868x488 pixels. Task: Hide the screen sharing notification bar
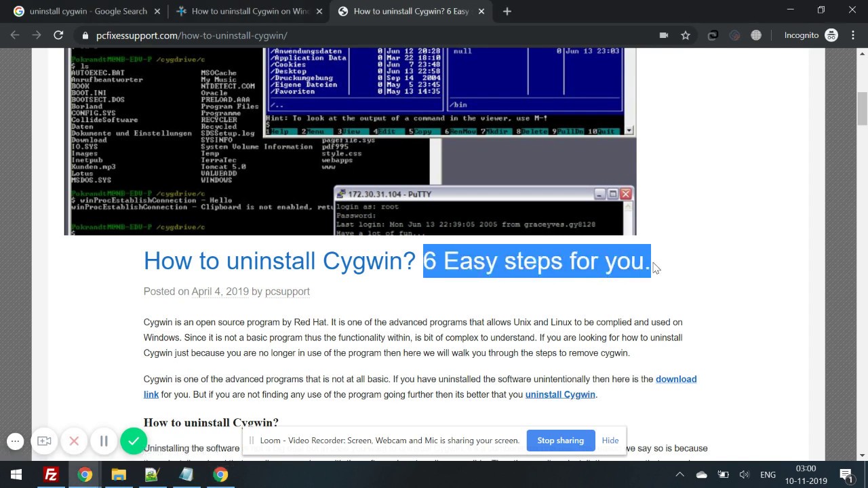tap(610, 441)
